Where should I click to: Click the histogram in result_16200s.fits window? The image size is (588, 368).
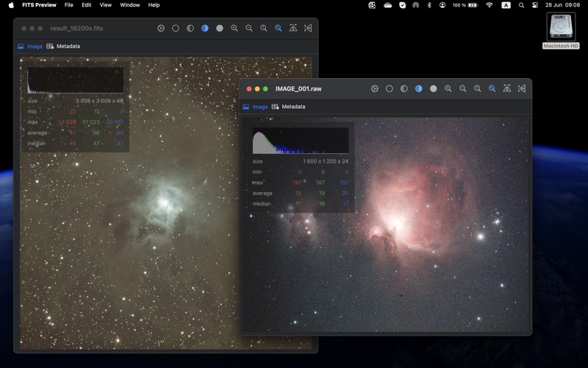coord(76,80)
